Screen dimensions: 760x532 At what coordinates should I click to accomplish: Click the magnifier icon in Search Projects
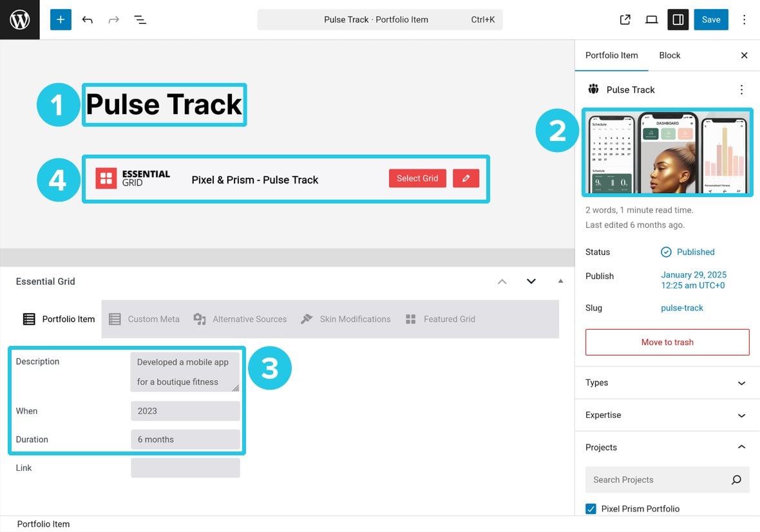point(736,480)
